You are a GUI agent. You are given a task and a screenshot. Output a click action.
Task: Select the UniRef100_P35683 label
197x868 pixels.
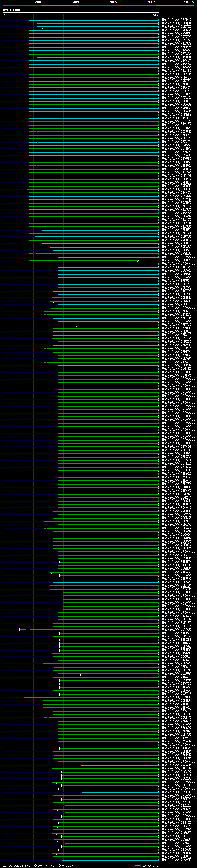click(x=176, y=155)
